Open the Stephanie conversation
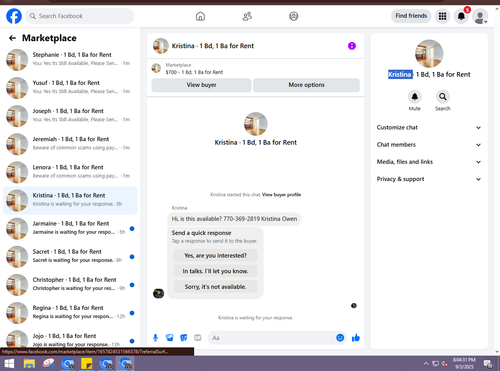The image size is (500, 371). [70, 59]
